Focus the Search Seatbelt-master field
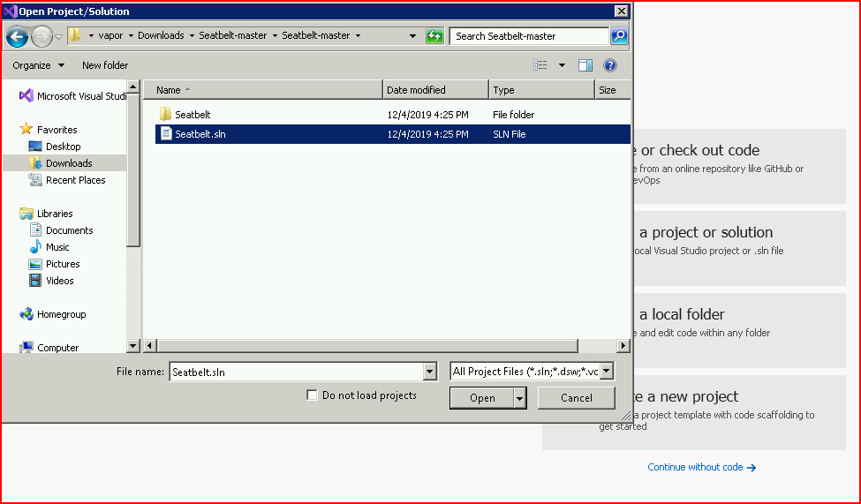Image resolution: width=861 pixels, height=504 pixels. click(529, 36)
